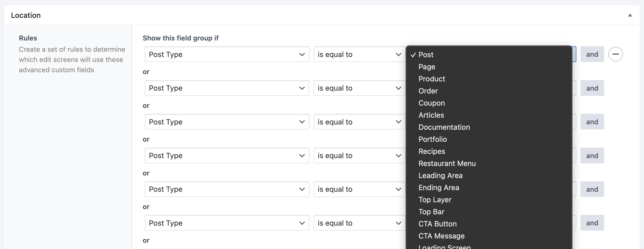
Task: Select Ending Area from the dropdown
Action: click(x=439, y=188)
